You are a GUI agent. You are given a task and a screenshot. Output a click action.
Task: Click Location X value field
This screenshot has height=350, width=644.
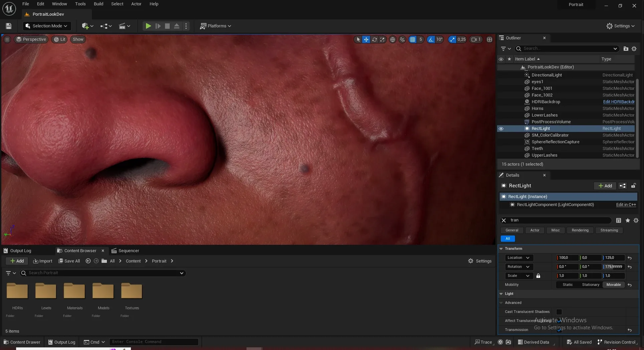567,258
